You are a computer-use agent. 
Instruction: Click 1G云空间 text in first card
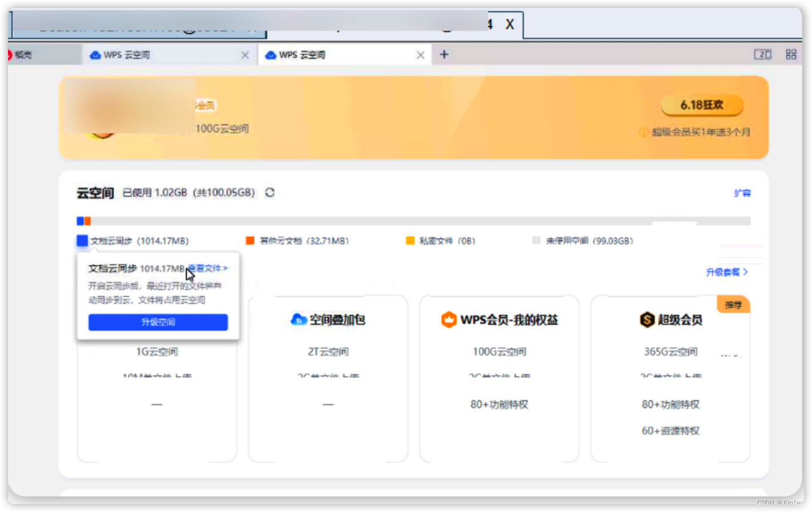point(157,352)
